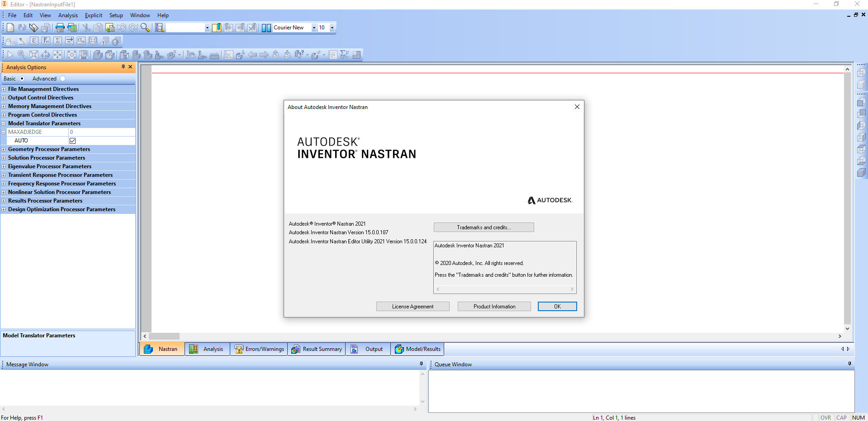This screenshot has width=868, height=421.
Task: Click the find-in-document icon left of search box
Action: pyautogui.click(x=159, y=28)
